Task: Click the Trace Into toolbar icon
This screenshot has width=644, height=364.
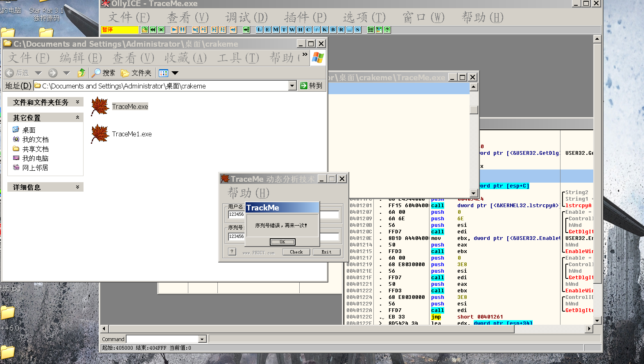Action: 214,29
